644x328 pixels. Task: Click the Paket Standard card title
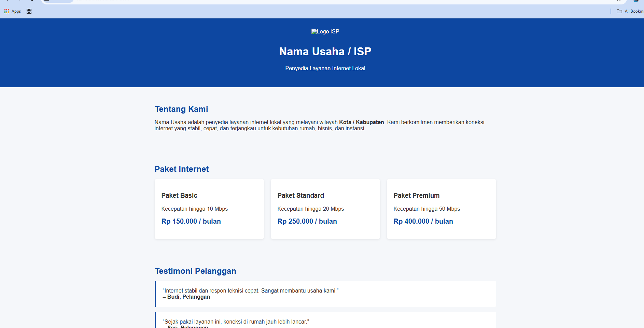tap(300, 195)
